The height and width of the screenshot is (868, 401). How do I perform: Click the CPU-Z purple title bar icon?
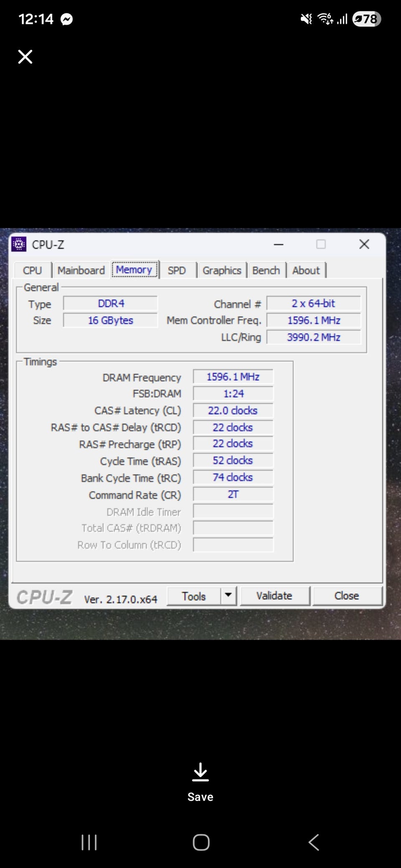point(19,244)
